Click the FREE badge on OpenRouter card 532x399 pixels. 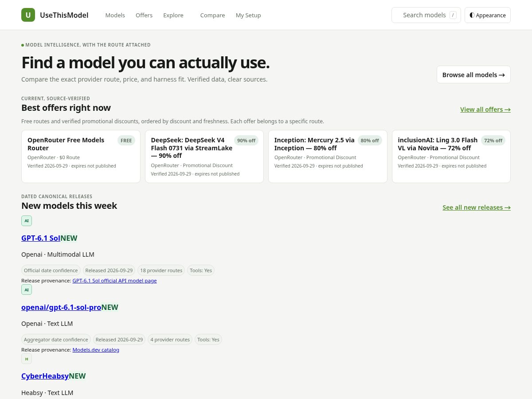126,141
